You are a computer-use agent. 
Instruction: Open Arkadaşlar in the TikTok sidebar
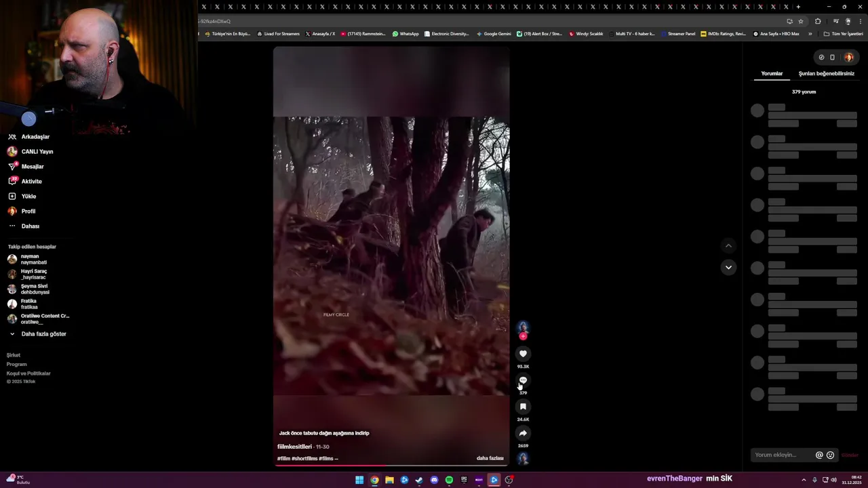pos(28,137)
